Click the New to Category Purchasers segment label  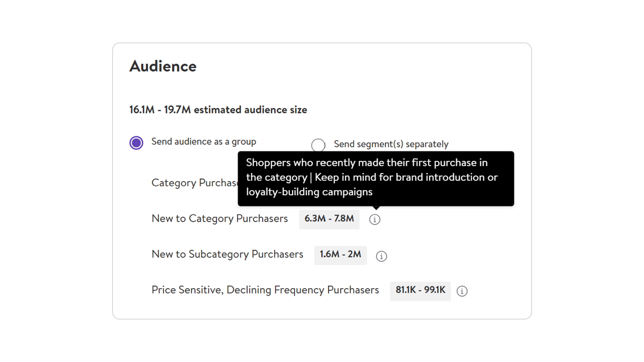220,219
